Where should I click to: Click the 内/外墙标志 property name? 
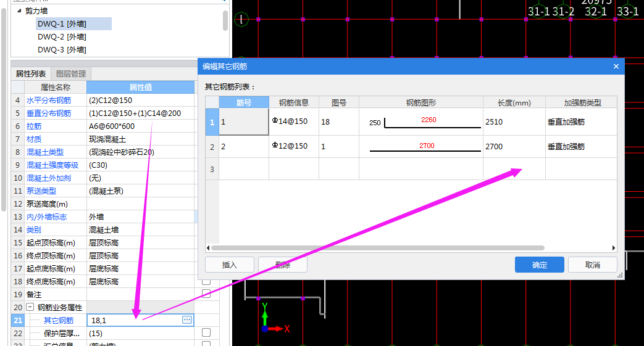47,216
